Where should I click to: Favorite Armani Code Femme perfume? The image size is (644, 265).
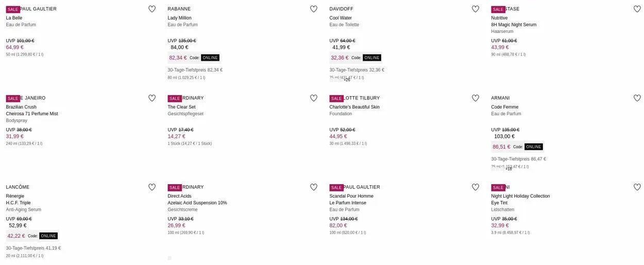click(x=637, y=98)
